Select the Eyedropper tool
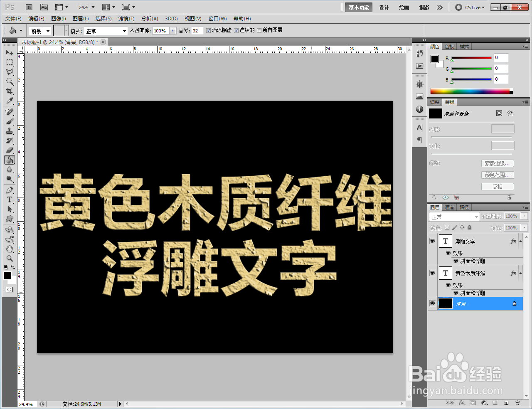The height and width of the screenshot is (409, 532). tap(10, 101)
